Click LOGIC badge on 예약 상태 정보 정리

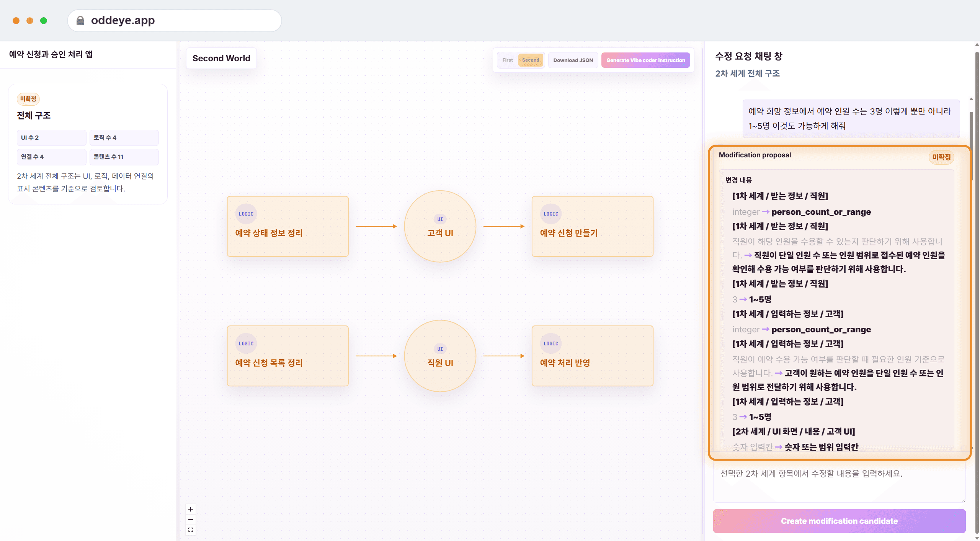[246, 214]
